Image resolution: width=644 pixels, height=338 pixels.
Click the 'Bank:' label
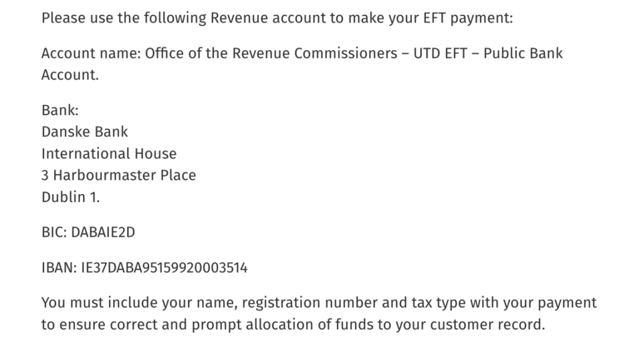pyautogui.click(x=60, y=110)
